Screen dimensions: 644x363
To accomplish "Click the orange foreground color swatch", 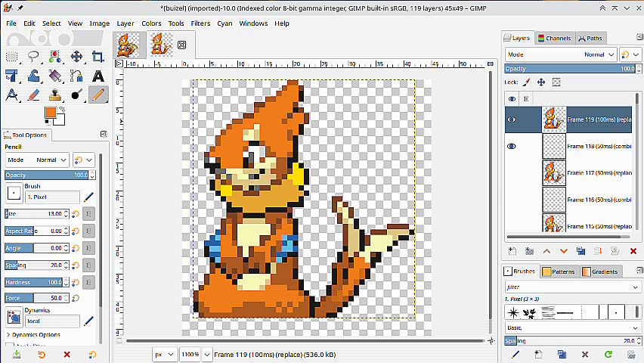I will [51, 113].
